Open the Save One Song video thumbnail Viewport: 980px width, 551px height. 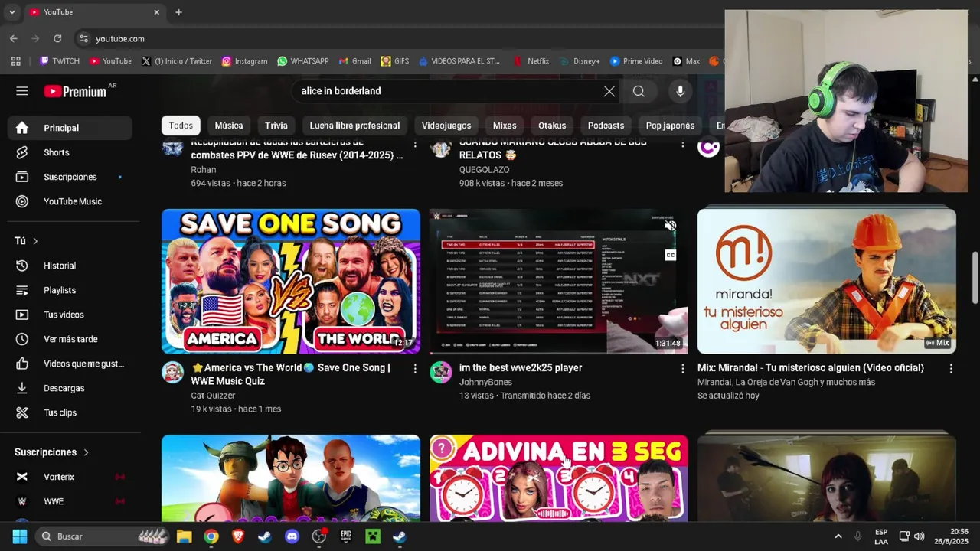tap(291, 281)
